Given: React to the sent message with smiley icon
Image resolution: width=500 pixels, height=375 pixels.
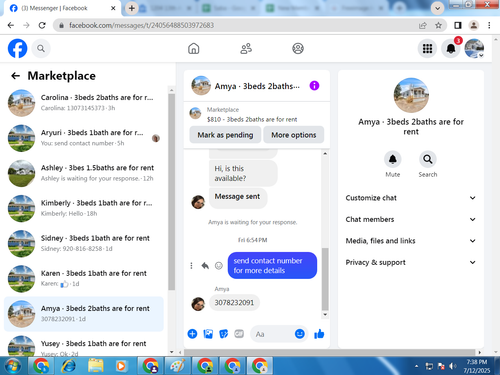Looking at the screenshot, I should [219, 266].
